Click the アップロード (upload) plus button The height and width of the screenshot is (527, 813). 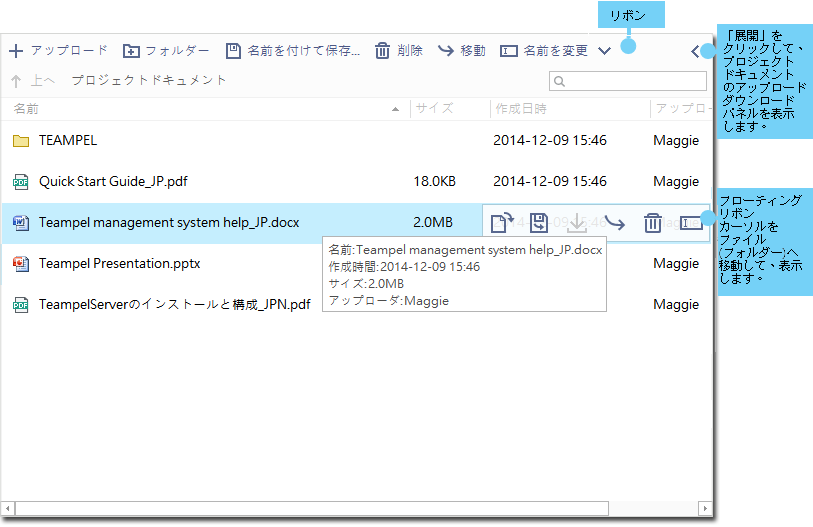(58, 50)
